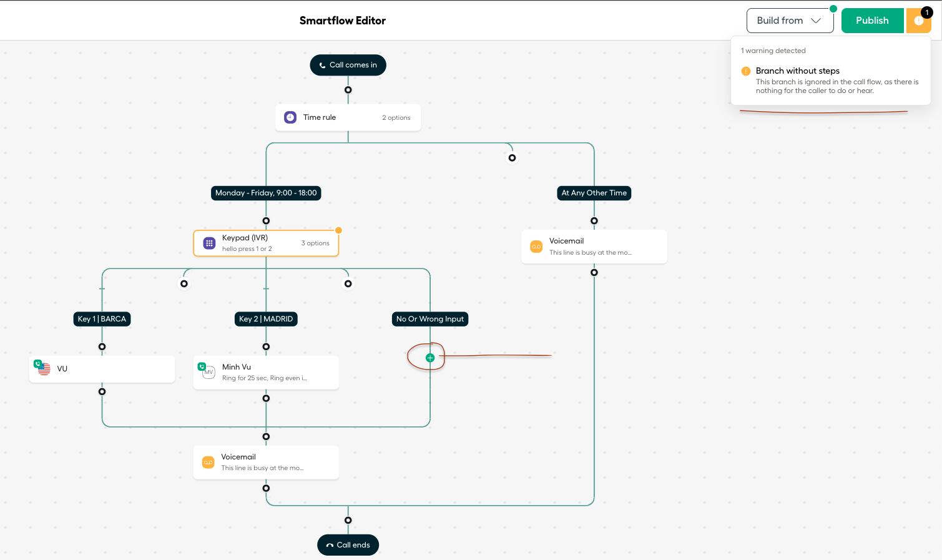Click connector dot above Call ends
The image size is (942, 560).
[x=348, y=520]
